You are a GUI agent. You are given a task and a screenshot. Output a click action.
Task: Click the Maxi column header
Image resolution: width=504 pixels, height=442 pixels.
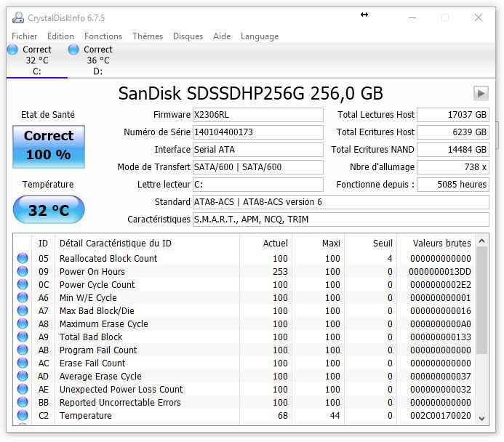click(x=319, y=243)
